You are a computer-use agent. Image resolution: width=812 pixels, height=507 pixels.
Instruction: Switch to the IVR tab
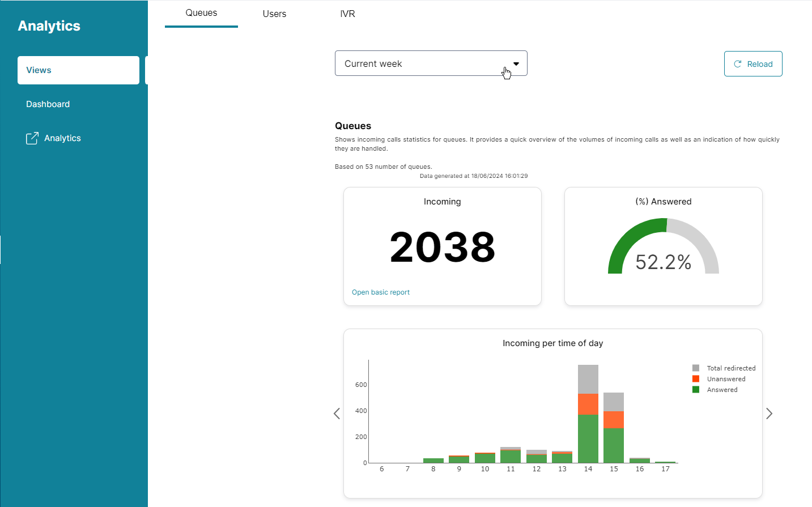point(347,14)
